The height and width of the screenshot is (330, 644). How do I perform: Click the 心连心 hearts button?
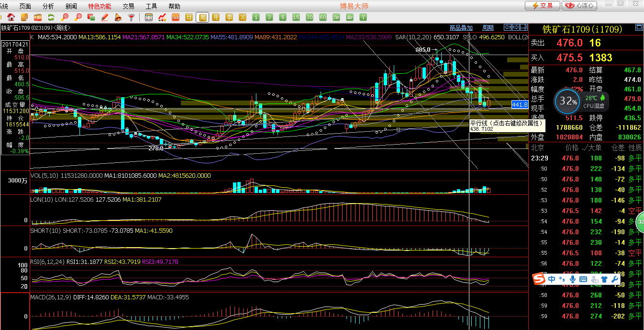click(580, 6)
